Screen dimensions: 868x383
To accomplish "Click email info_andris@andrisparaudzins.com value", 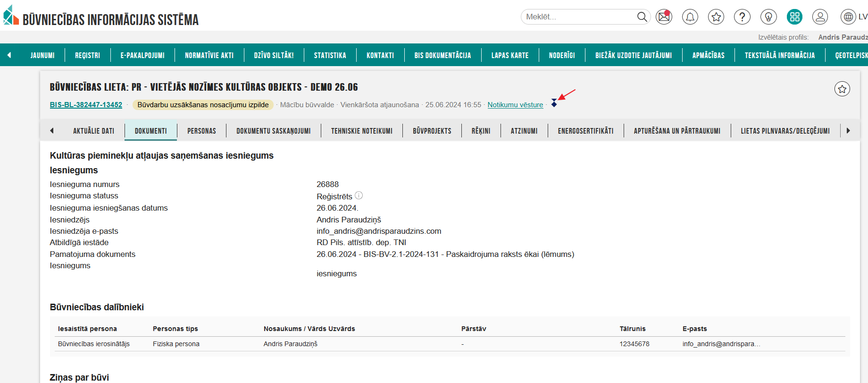I will (379, 231).
